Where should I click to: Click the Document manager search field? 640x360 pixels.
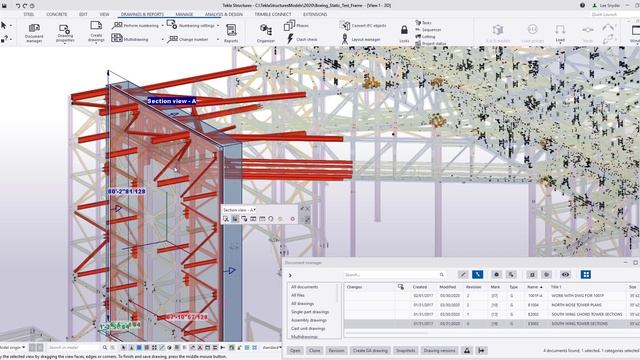pos(394,275)
